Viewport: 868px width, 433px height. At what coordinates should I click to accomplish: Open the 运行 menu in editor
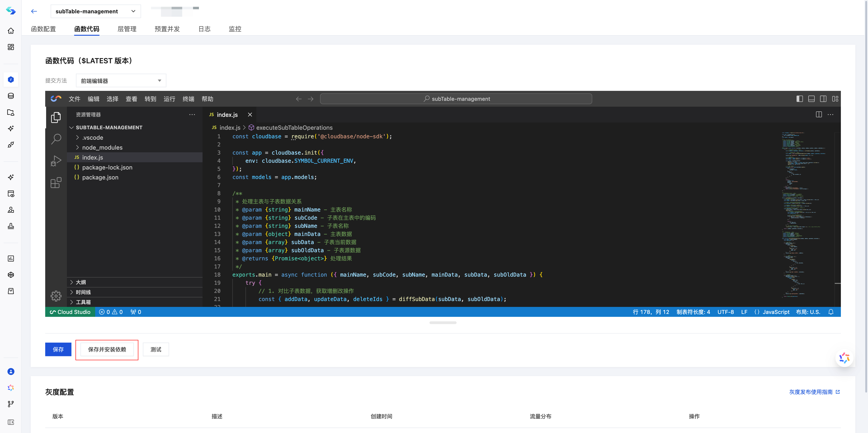170,99
